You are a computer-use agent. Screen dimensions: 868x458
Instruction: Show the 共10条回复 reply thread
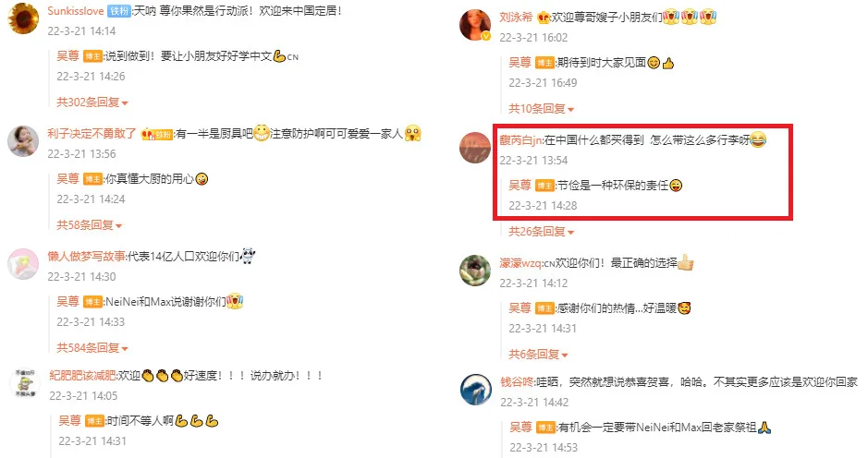coord(542,109)
